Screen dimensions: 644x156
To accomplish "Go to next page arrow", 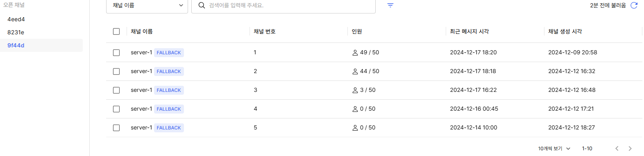I will (630, 149).
